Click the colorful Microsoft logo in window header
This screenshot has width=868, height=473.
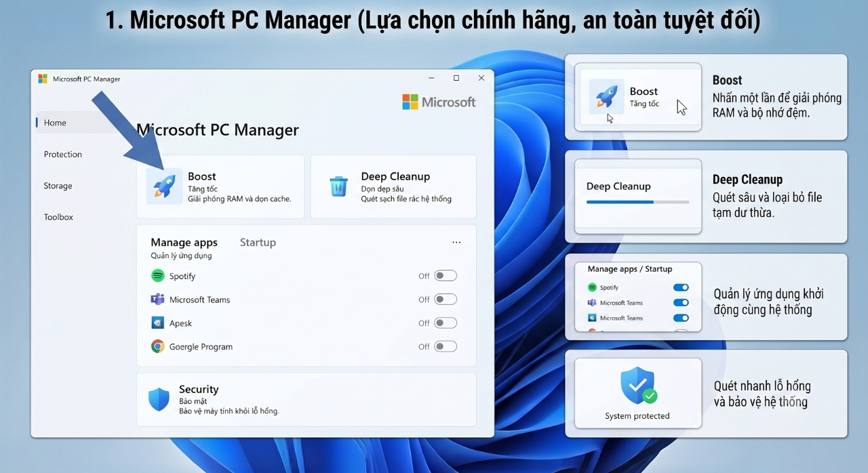pyautogui.click(x=410, y=102)
